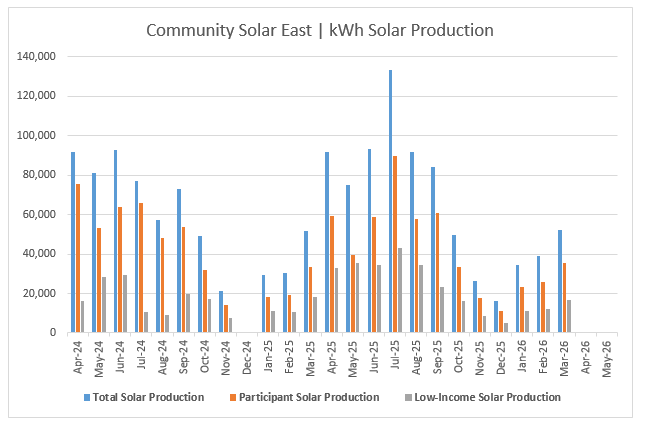
Task: Select the orange Participant bar for Jul-25
Action: click(x=395, y=244)
